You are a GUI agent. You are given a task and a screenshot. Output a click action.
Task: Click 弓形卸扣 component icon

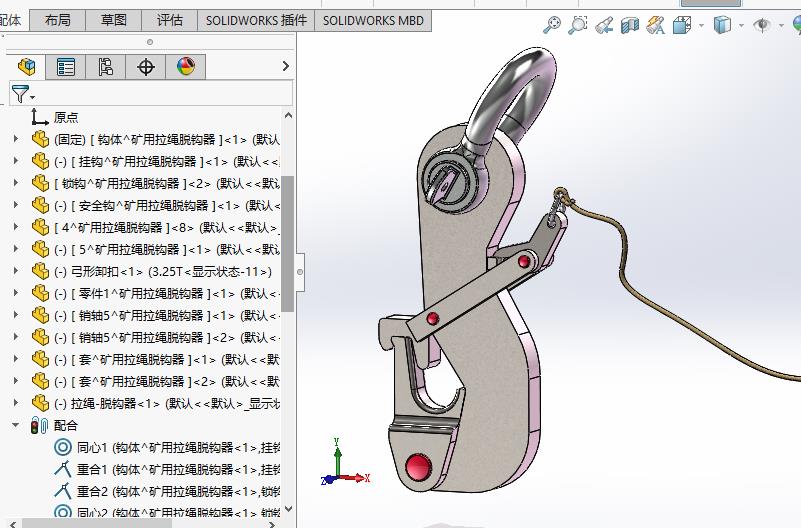pos(40,271)
